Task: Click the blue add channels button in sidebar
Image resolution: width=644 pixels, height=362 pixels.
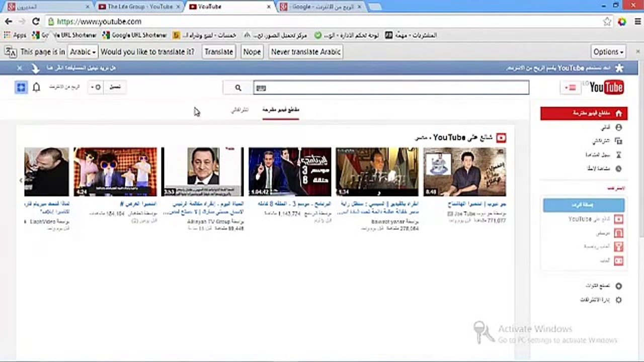Action: [584, 205]
